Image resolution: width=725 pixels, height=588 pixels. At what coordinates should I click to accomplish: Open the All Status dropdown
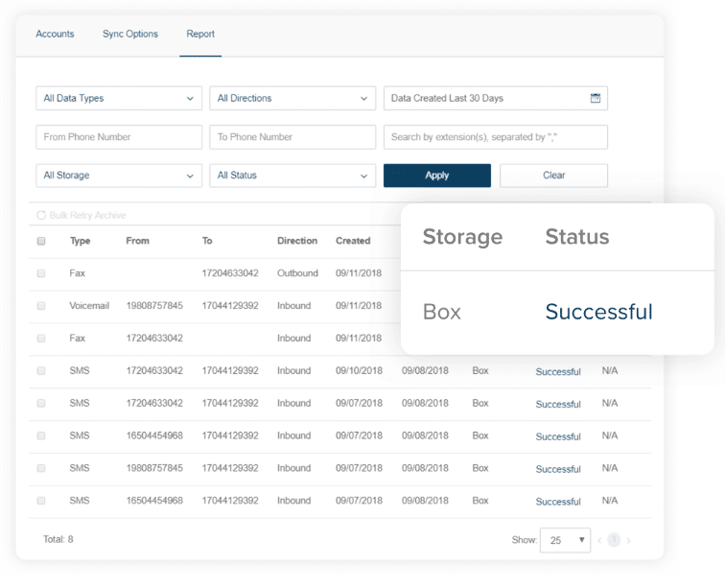point(292,176)
